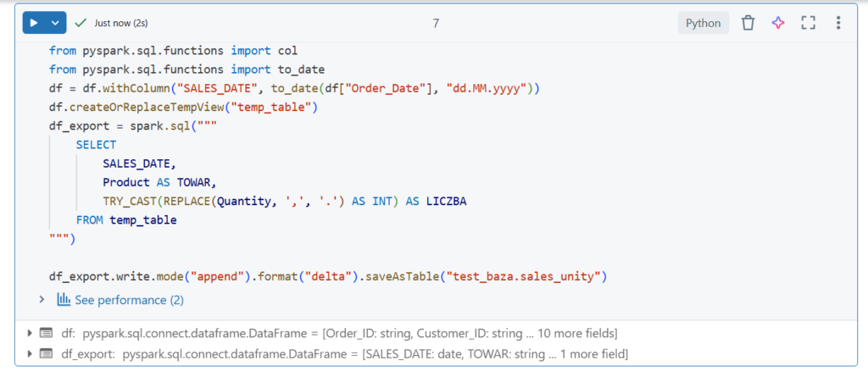Expand the df DataFrame schema row
This screenshot has width=868, height=377.
pyautogui.click(x=31, y=332)
